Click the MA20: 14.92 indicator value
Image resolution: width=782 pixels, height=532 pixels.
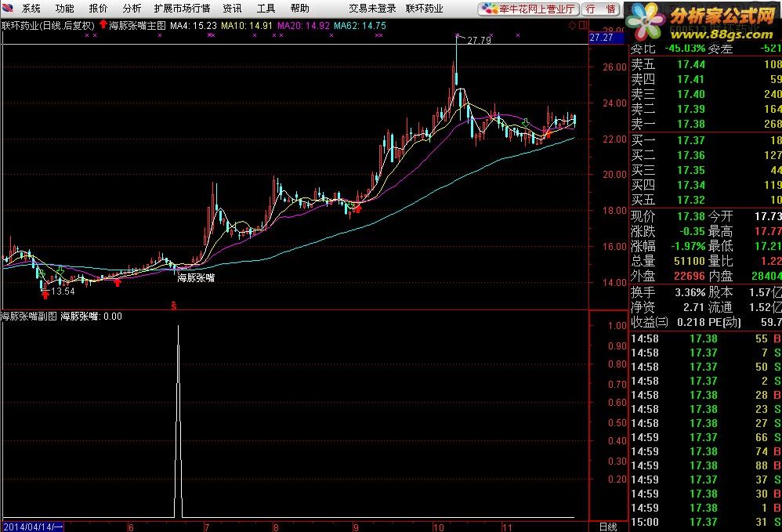tap(303, 25)
